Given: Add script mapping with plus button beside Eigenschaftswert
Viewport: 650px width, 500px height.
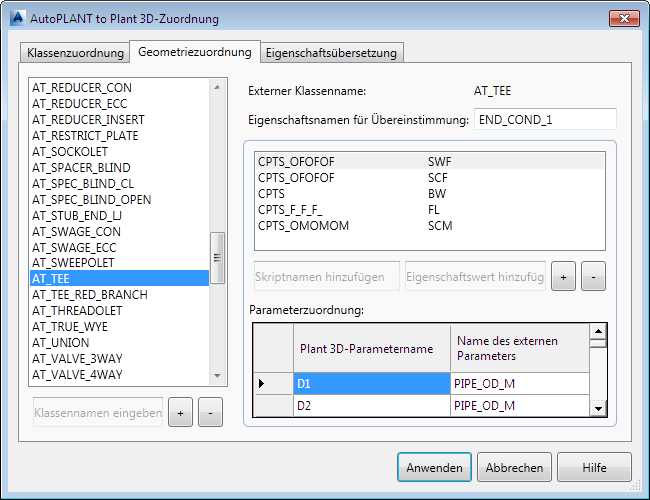Looking at the screenshot, I should click(563, 276).
